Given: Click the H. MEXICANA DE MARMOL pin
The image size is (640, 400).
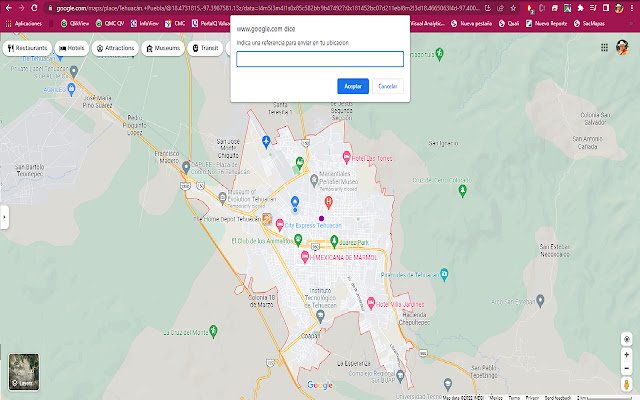Looking at the screenshot, I should (x=304, y=257).
